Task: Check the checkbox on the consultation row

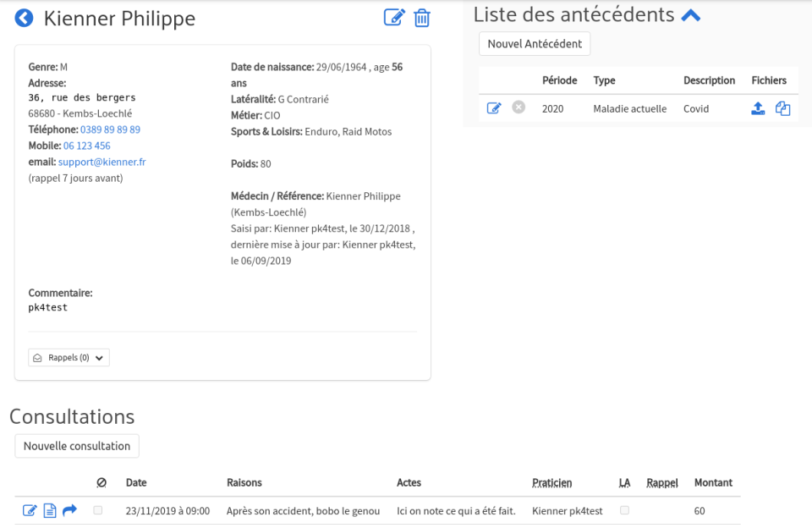Action: (96, 510)
